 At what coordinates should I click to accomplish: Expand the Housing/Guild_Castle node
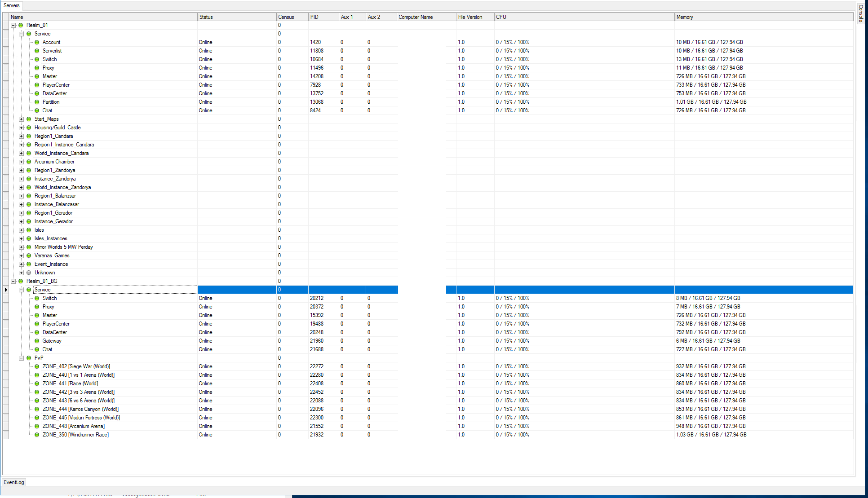(x=22, y=128)
